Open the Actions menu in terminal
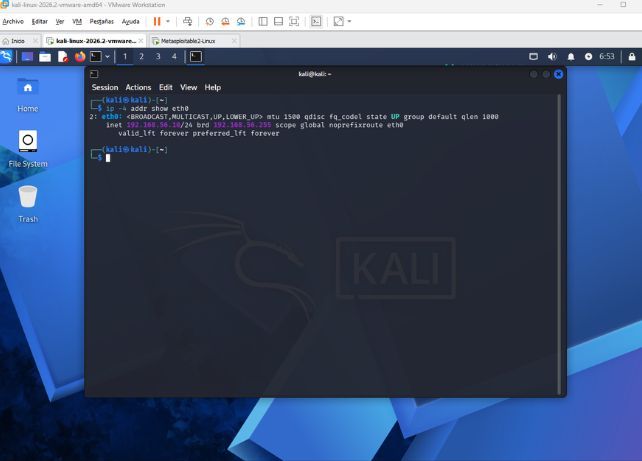Viewport: 642px width, 461px height. [x=138, y=87]
